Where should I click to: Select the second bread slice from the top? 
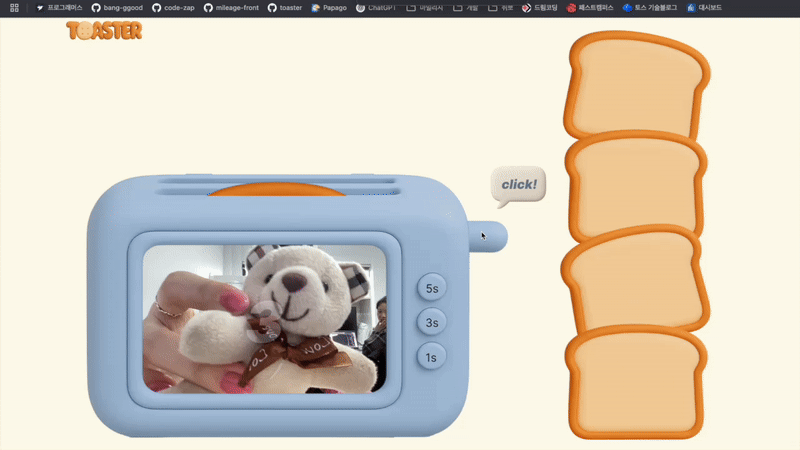[636, 185]
